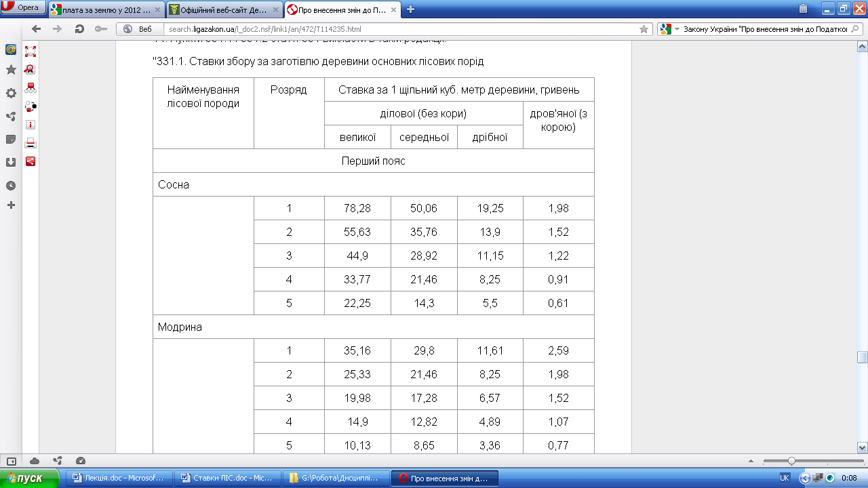Screen dimensions: 868x488
Task: Toggle Opera Turbo speedometer icon
Action: pyautogui.click(x=81, y=460)
